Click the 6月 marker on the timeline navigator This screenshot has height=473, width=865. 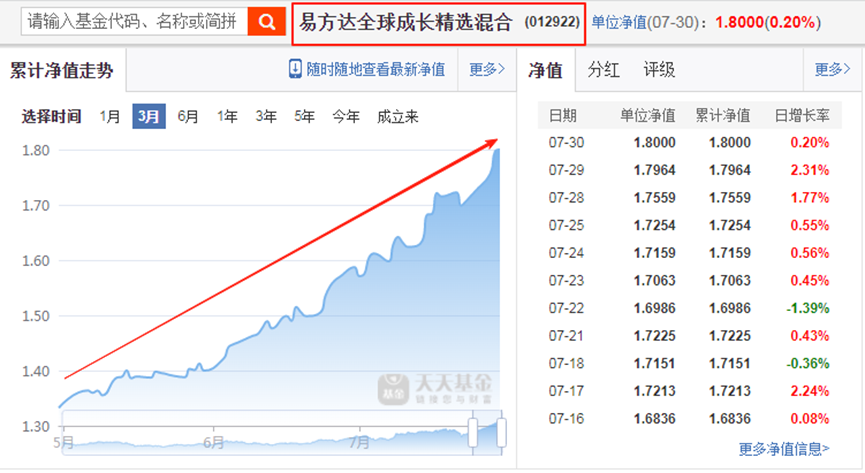213,442
